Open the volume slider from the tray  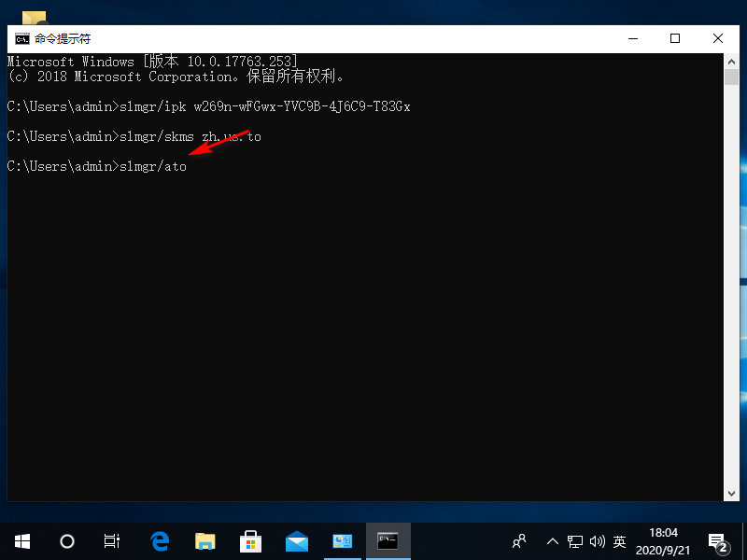click(x=599, y=541)
